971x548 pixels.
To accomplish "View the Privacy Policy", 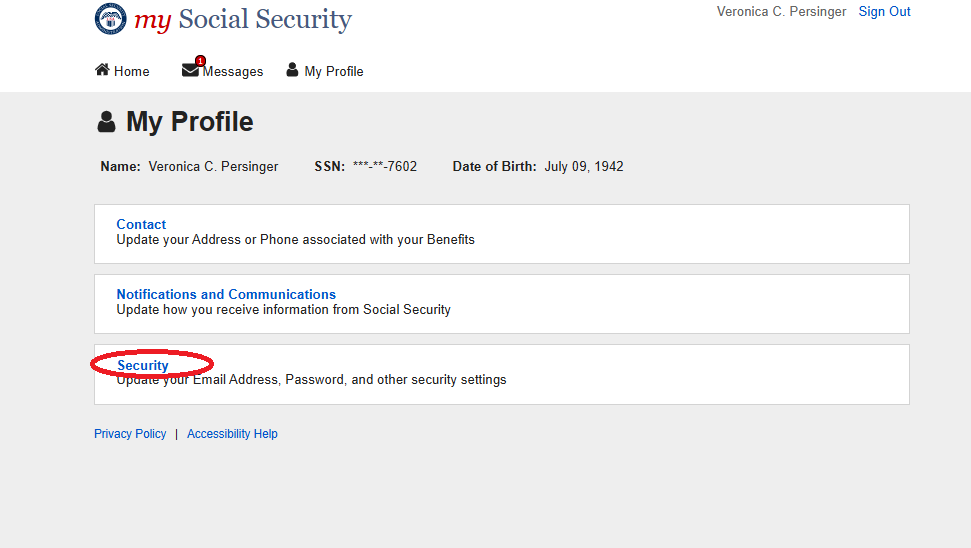I will point(130,434).
